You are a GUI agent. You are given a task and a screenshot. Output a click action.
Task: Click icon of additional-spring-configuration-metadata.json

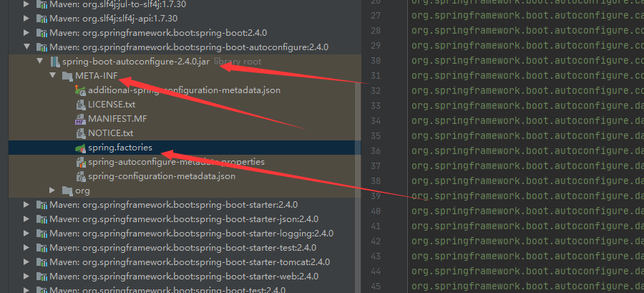(x=80, y=90)
